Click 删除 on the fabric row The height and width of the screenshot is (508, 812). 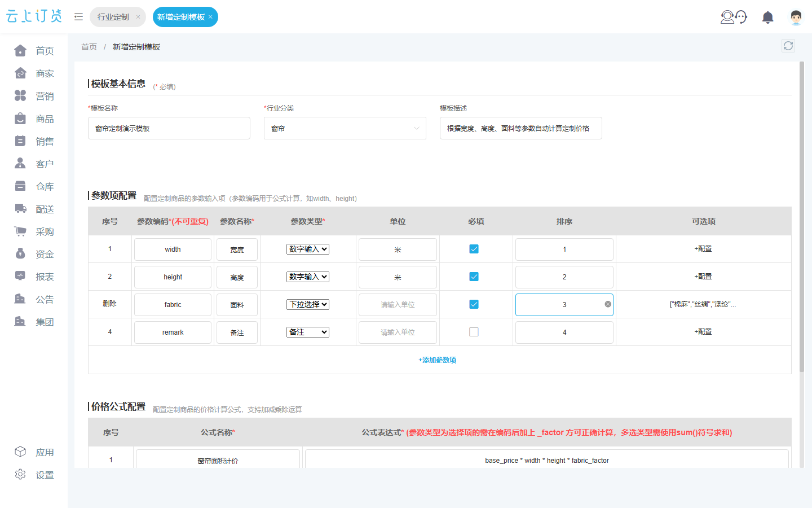(109, 304)
